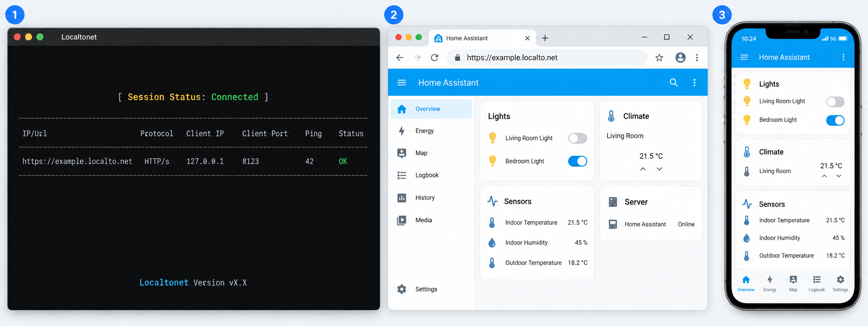Enable Living Room Light on the phone
The image size is (868, 326).
[835, 102]
